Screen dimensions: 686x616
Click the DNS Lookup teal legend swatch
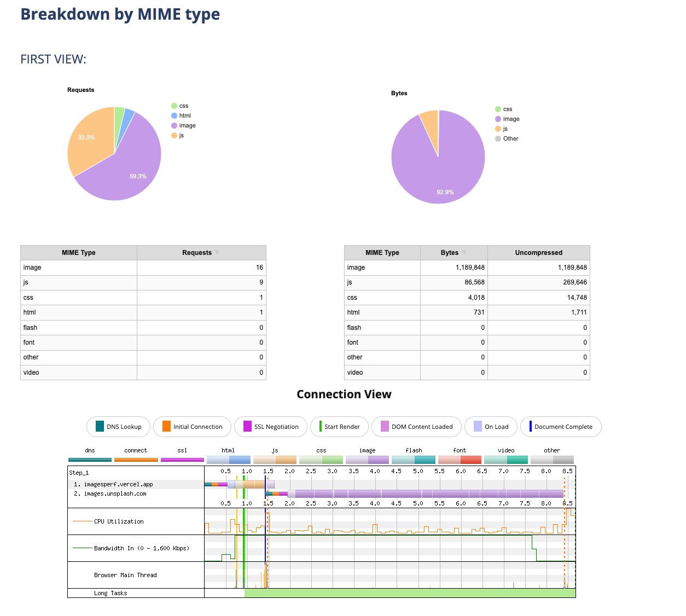pyautogui.click(x=100, y=427)
